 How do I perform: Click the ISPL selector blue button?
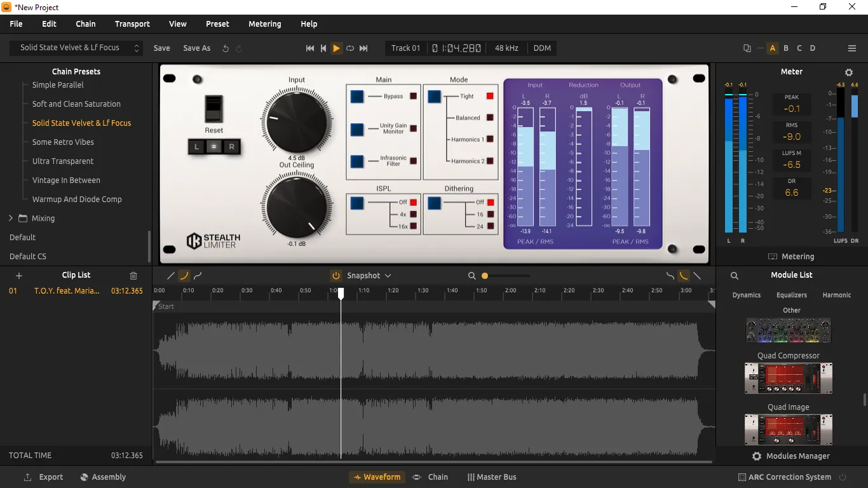click(x=357, y=203)
